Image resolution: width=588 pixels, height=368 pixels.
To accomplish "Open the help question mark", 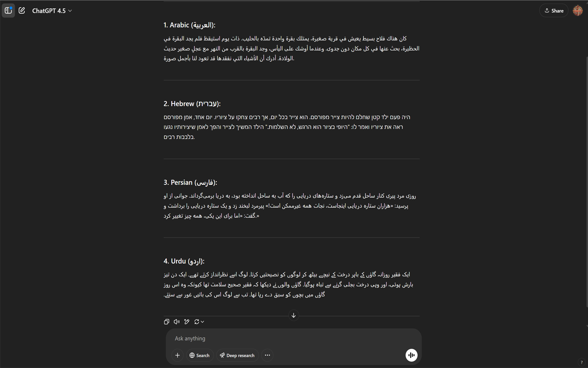I will (x=582, y=362).
